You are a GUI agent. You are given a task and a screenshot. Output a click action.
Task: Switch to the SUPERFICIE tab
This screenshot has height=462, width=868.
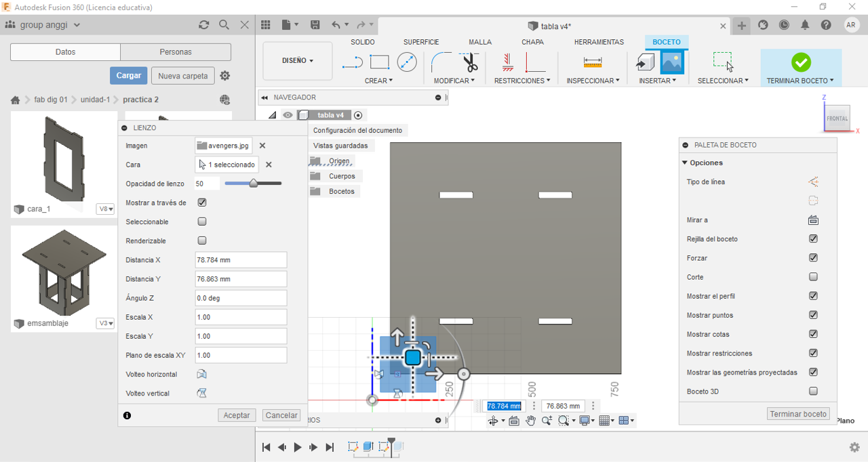(x=421, y=42)
